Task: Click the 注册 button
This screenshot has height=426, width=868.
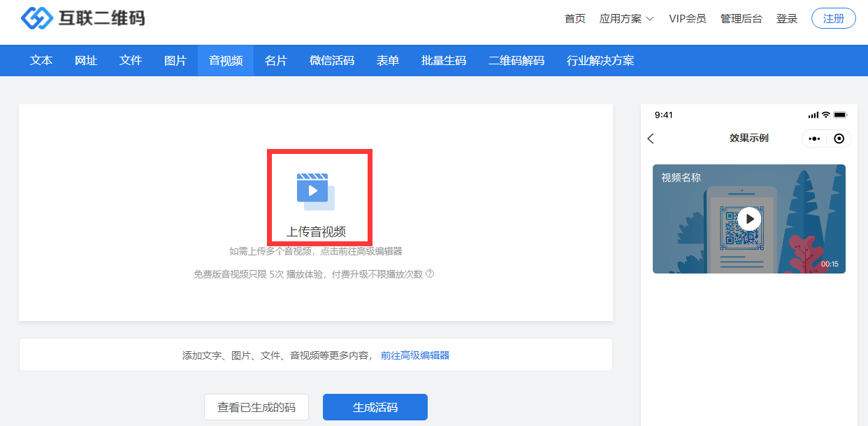Action: (834, 19)
